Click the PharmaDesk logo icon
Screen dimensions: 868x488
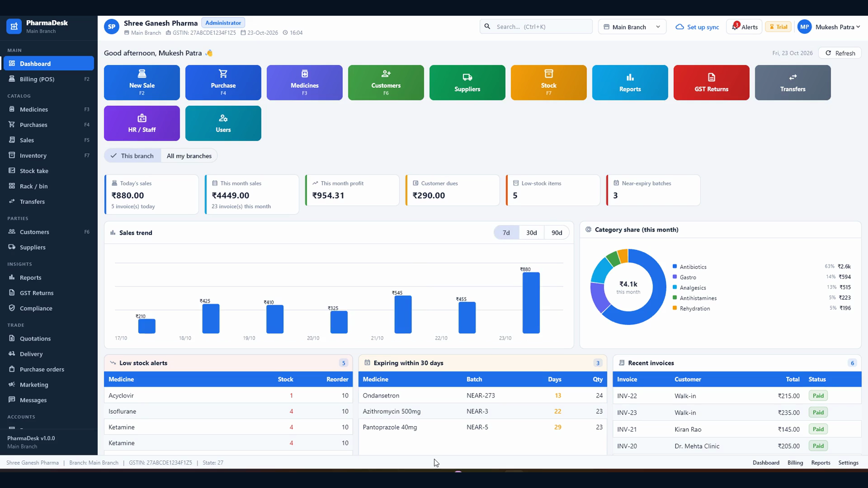click(14, 26)
